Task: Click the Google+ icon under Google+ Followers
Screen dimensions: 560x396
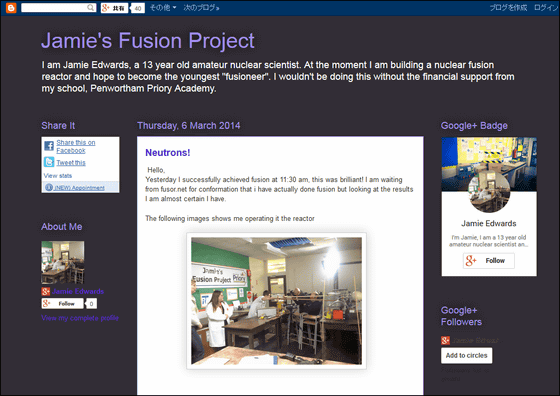Action: (x=445, y=340)
